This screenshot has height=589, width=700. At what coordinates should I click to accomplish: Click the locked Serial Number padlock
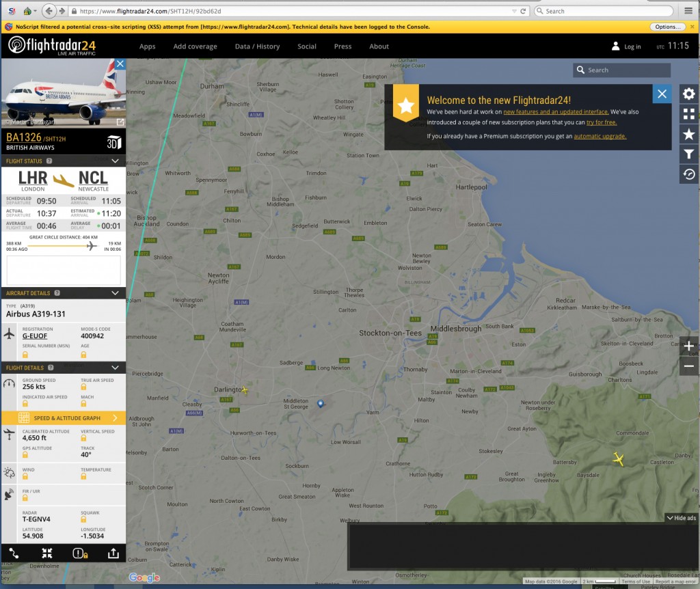coord(25,355)
